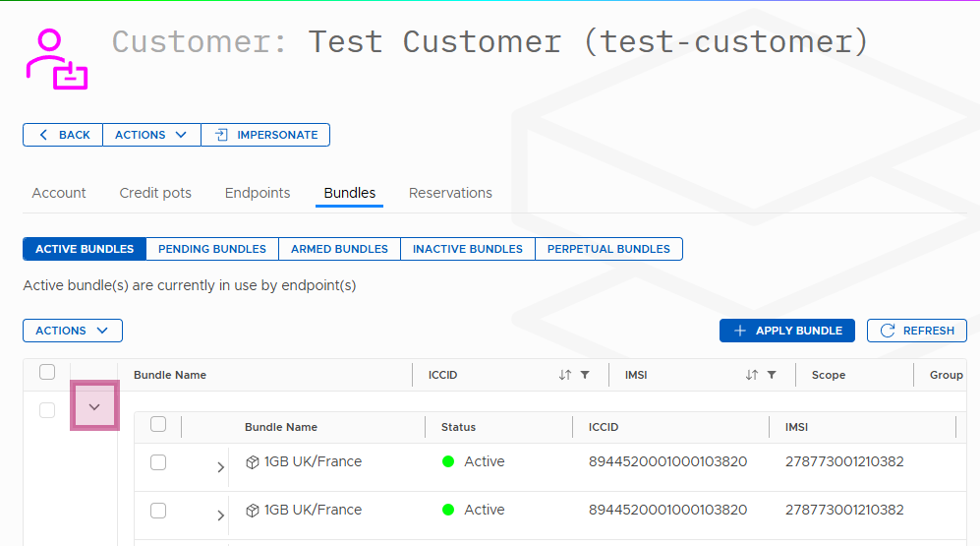Open PERPETUAL BUNDLES view

click(x=608, y=249)
